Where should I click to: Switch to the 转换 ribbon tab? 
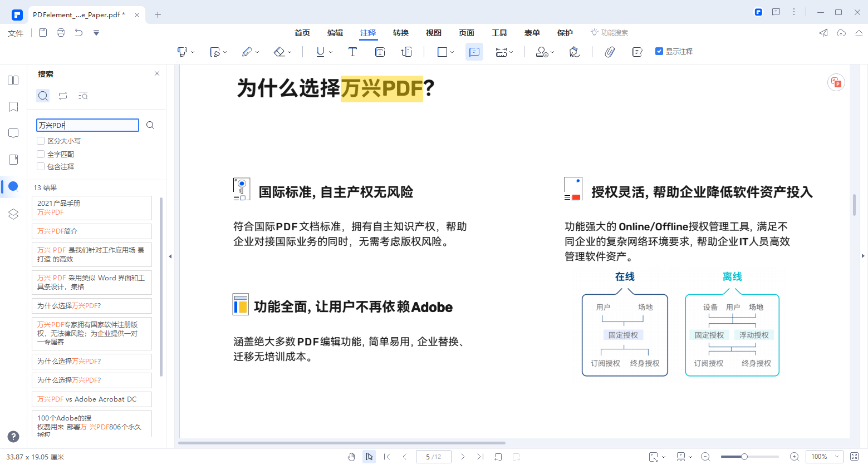click(x=400, y=33)
